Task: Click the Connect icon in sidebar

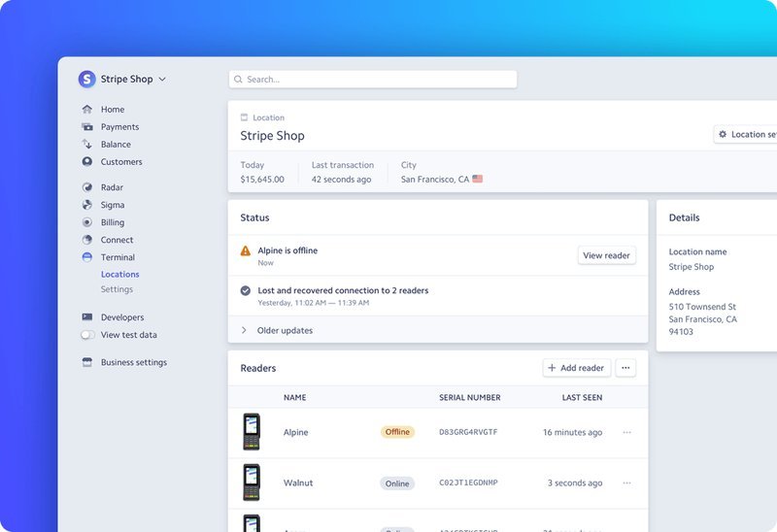Action: point(87,240)
